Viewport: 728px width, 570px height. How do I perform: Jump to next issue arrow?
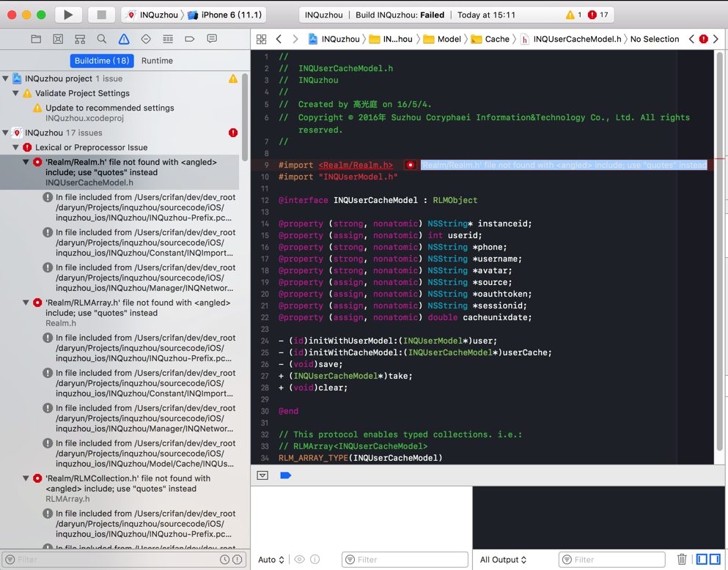pos(716,40)
